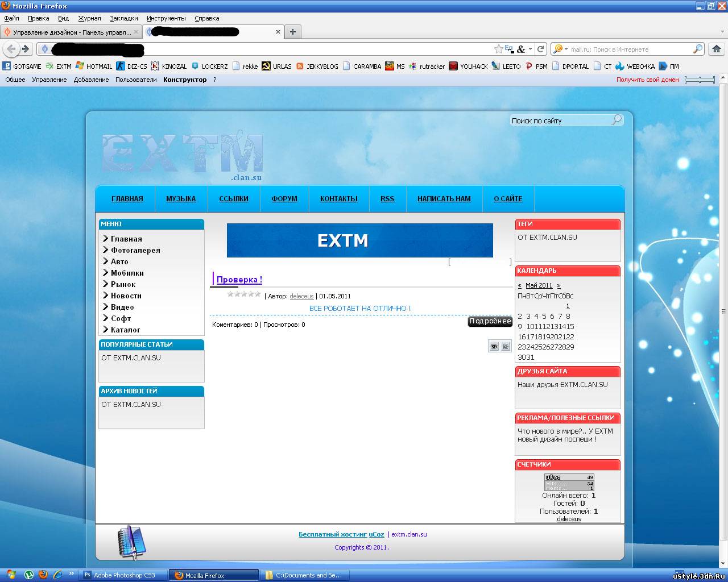Click the notebook logo in the footer

click(131, 542)
